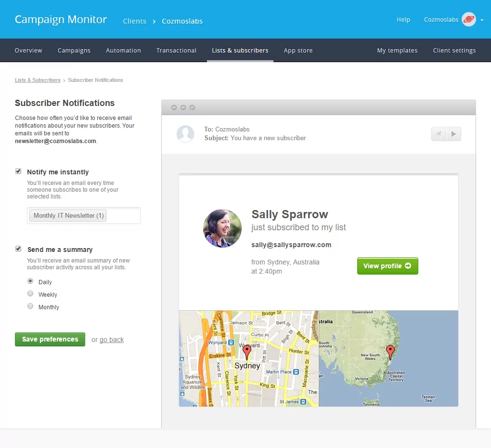Click the red pin on Sydney street map
Viewport: 491px width, 448px height.
tap(247, 353)
